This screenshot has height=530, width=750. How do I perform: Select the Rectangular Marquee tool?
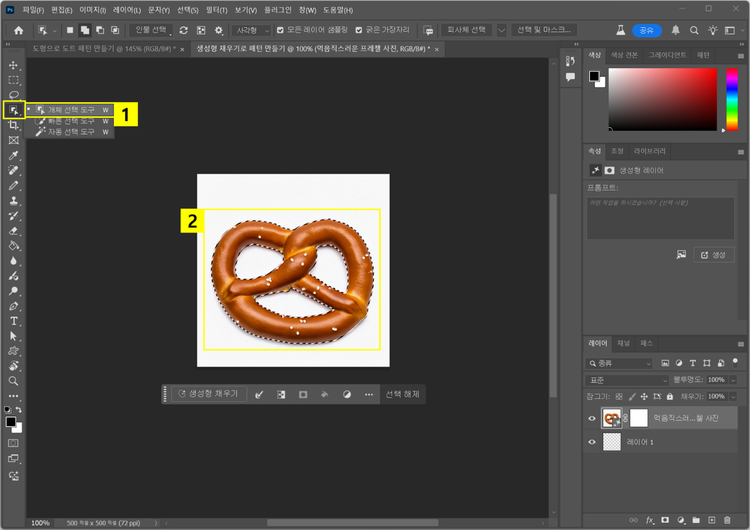[x=14, y=80]
